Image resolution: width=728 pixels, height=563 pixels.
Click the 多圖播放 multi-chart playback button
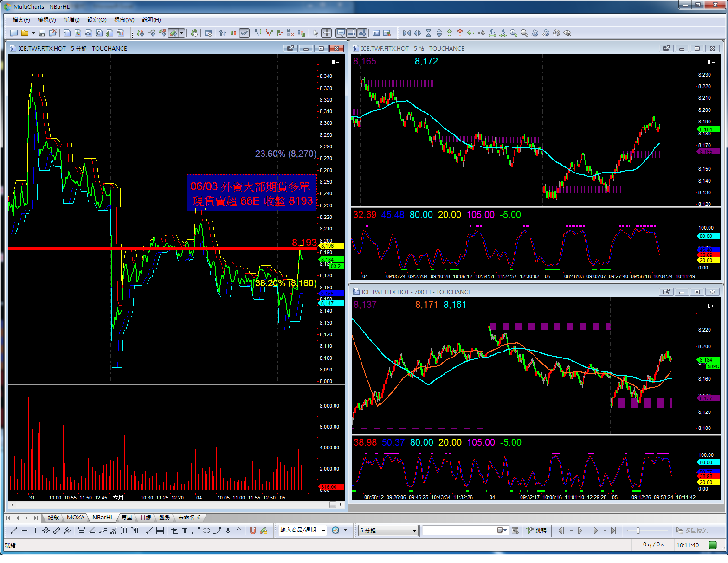point(692,531)
